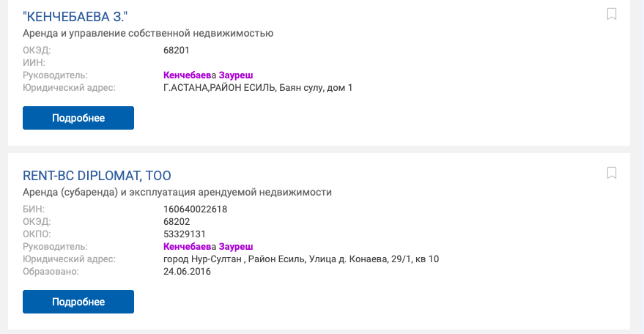Viewport: 644px width, 334px height.
Task: Click the "Аренда (субаренда)" activity description
Action: [177, 193]
